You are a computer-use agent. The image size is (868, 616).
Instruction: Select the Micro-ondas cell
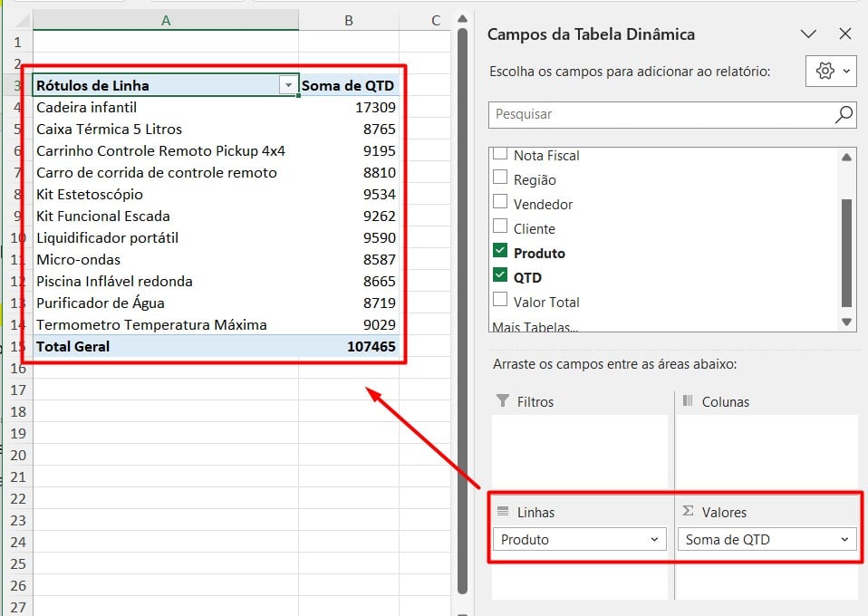pyautogui.click(x=166, y=260)
